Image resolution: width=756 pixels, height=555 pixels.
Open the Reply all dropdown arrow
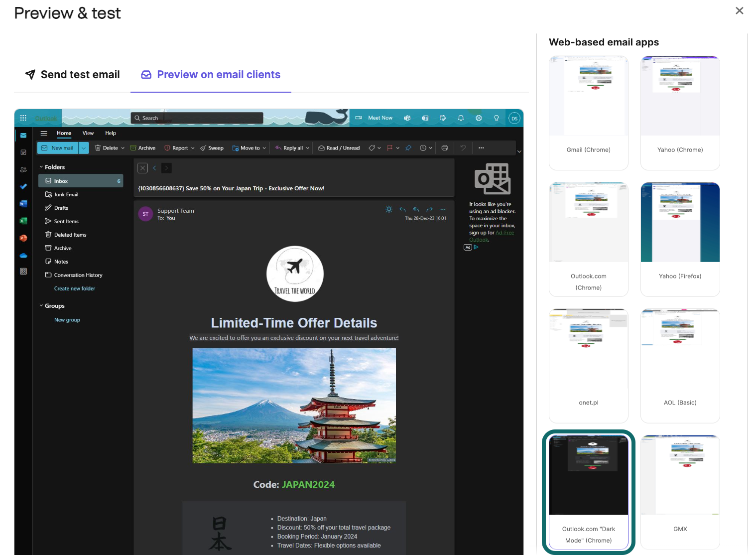click(308, 147)
